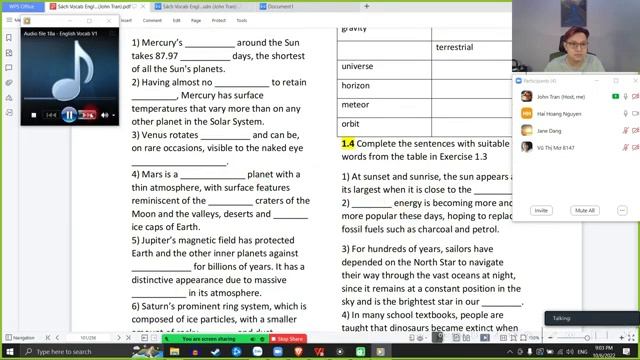The height and width of the screenshot is (360, 640).
Task: Open the Protect ribbon tab
Action: (219, 20)
